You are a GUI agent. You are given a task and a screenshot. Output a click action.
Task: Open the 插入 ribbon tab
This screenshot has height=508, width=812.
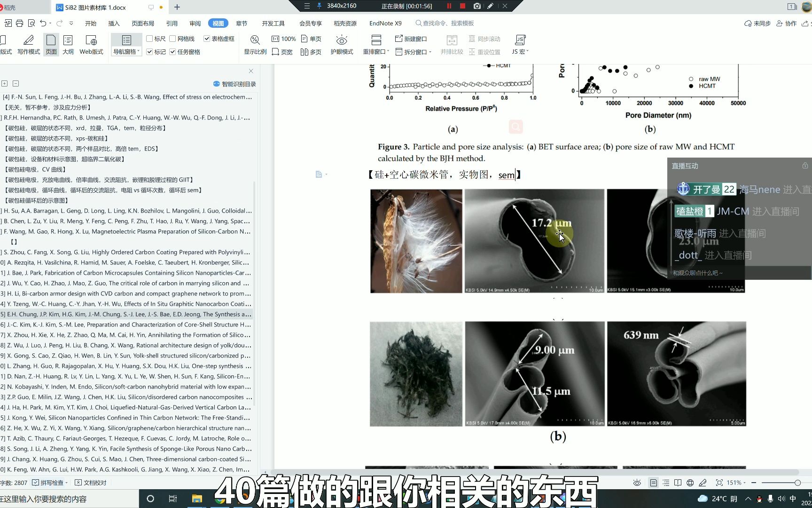[x=114, y=23]
